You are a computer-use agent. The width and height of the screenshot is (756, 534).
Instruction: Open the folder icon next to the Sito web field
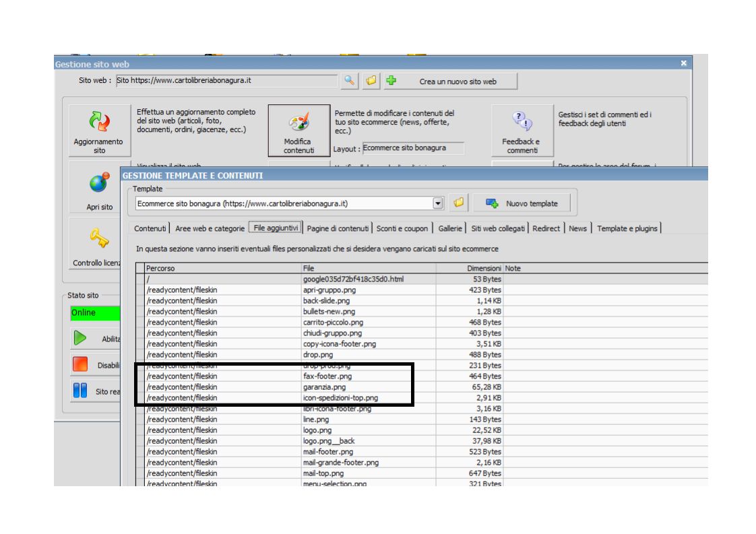point(371,81)
